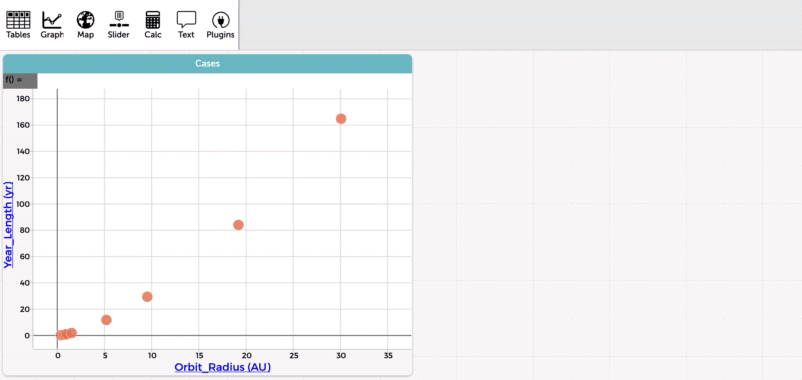The image size is (802, 380).
Task: Click the x-axis value 35
Action: pos(388,356)
